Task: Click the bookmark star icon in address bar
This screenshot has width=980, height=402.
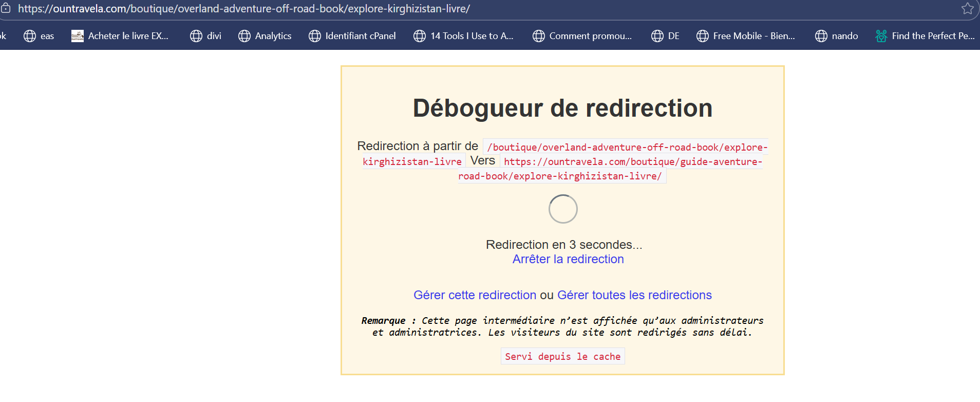Action: (x=968, y=9)
